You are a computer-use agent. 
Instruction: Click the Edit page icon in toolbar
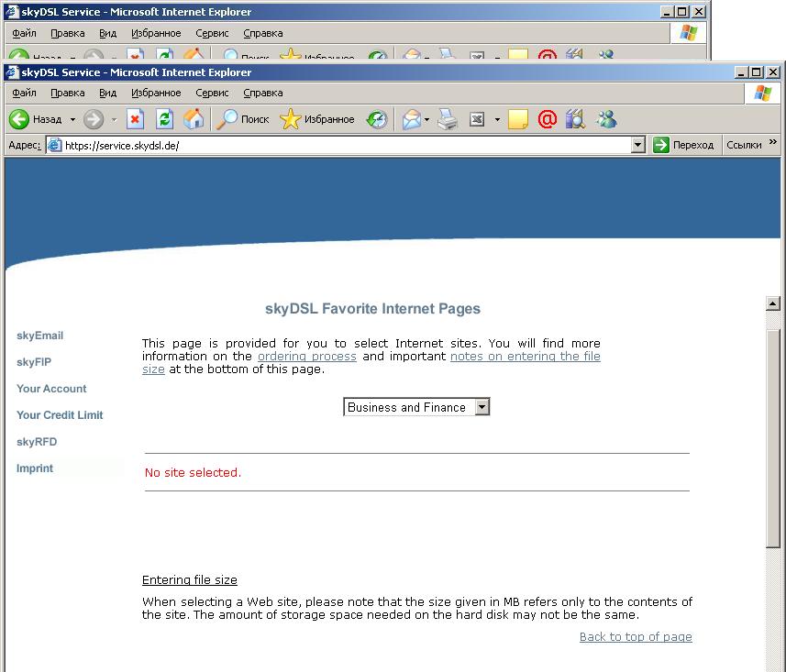(477, 119)
